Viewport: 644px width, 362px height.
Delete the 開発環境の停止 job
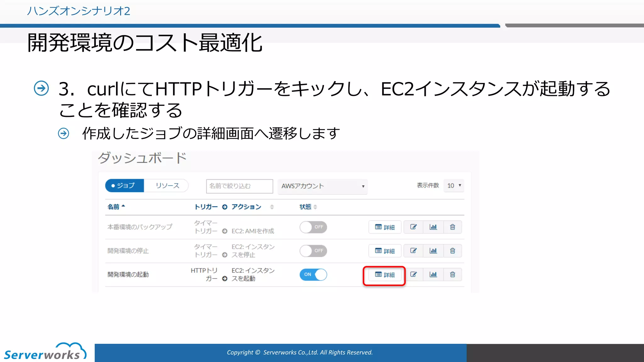click(452, 251)
